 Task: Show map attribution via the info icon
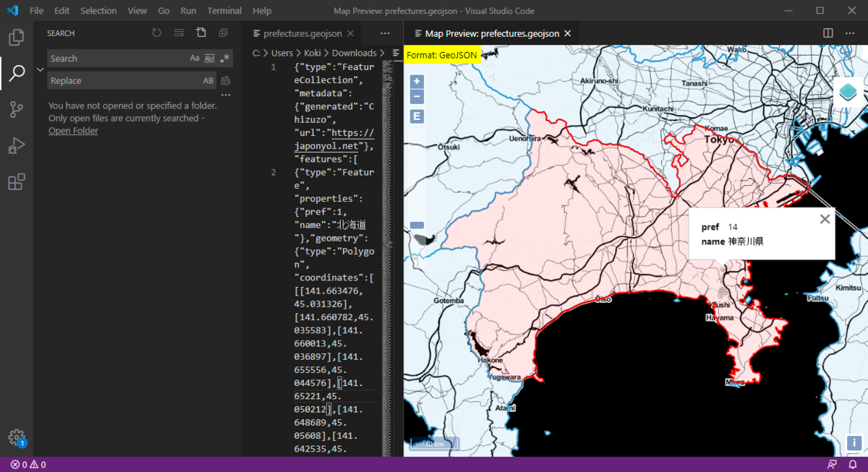click(853, 444)
